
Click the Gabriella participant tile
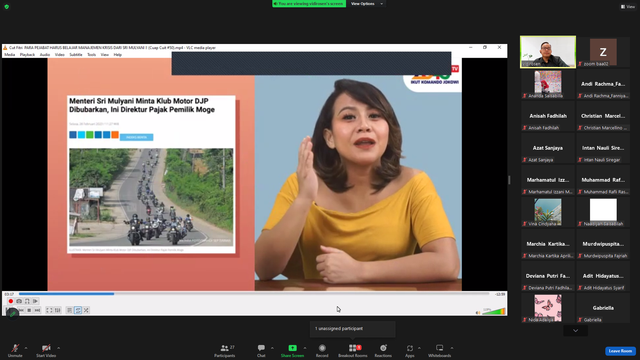point(603,308)
